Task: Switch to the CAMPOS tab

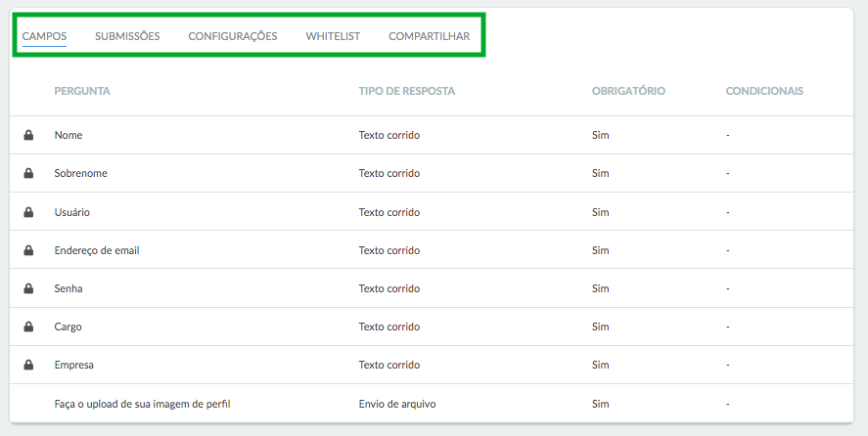Action: pos(44,36)
